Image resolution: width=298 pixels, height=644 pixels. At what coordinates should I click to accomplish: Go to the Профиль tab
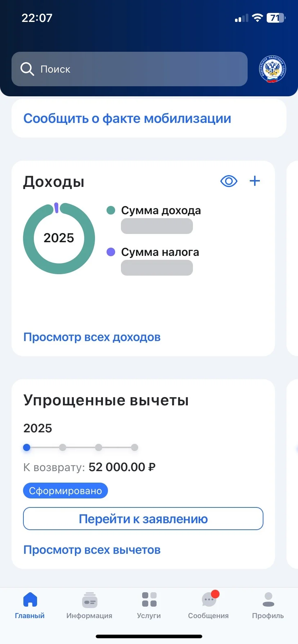(268, 606)
